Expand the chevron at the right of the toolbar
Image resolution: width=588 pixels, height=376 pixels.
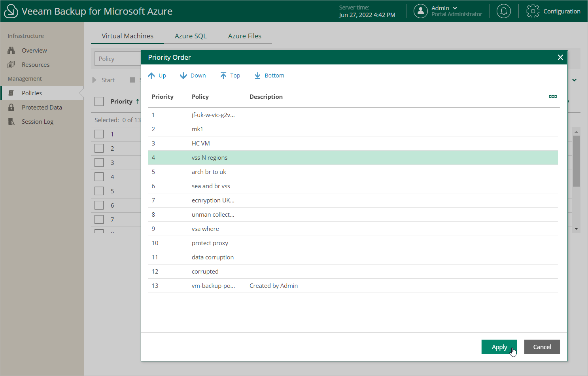[574, 80]
